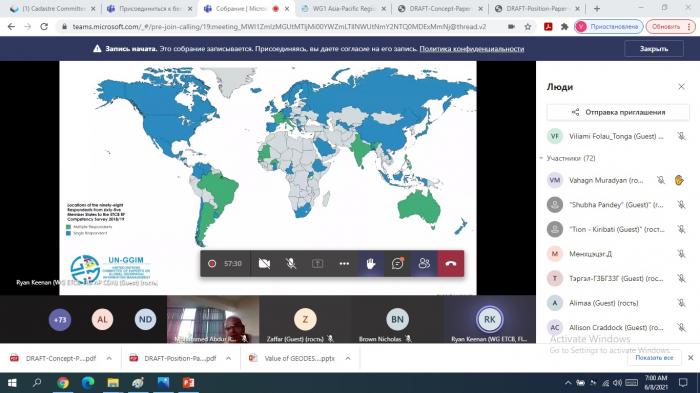Click Отправка приглашения invite button

coord(618,112)
